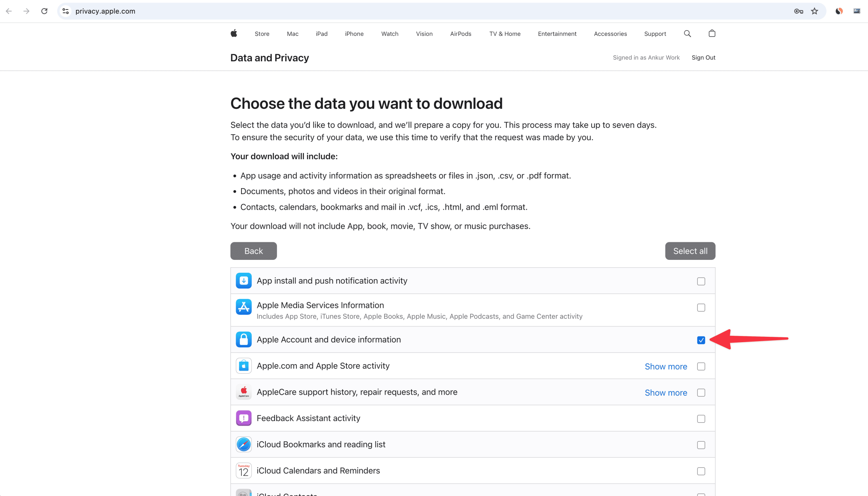Click the Feedback Assistant purple icon
The height and width of the screenshot is (496, 868).
[x=243, y=418]
